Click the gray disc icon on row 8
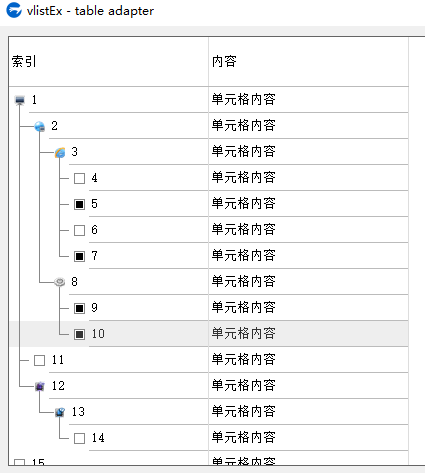The height and width of the screenshot is (473, 425). click(x=60, y=282)
